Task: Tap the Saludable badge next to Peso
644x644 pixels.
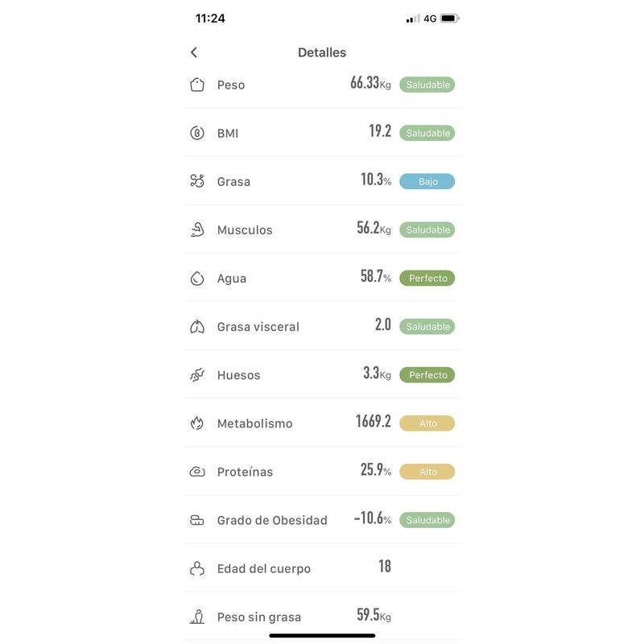Action: (x=427, y=85)
